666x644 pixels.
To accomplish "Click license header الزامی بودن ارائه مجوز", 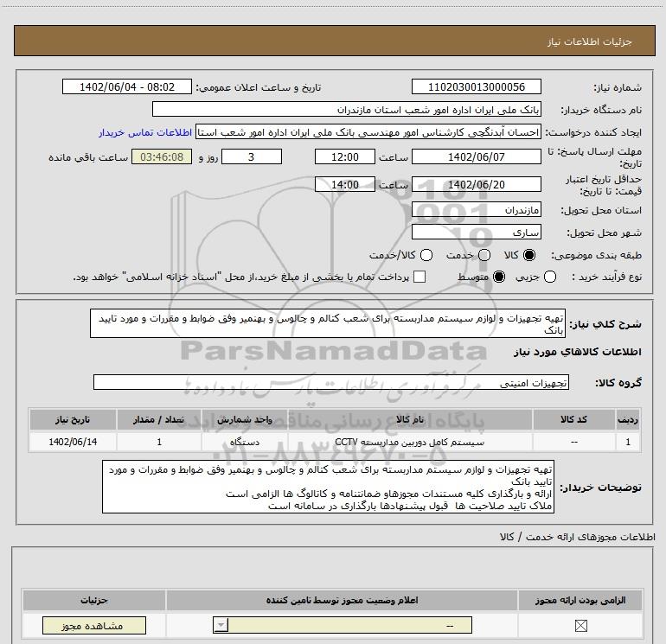I will pos(580,600).
